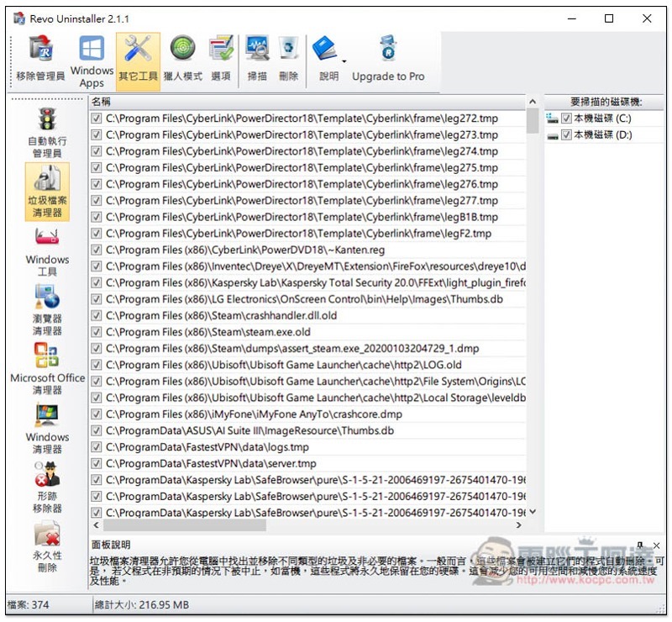The width and height of the screenshot is (672, 622).
Task: Select ASUS AI Suite III Thumbs.db row
Action: pos(307,430)
